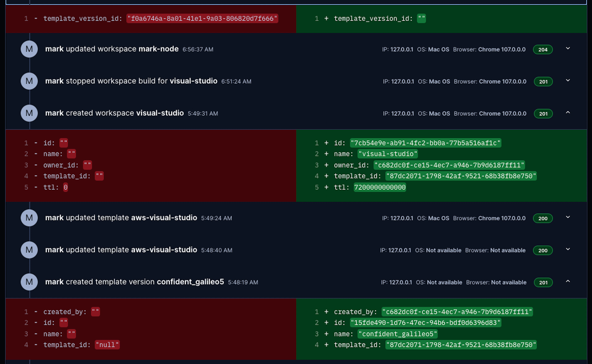The height and width of the screenshot is (364, 592).
Task: Click template version diff template_id "87dc2071-1798-42af-9521-68b38fb8e750"
Action: (x=461, y=345)
